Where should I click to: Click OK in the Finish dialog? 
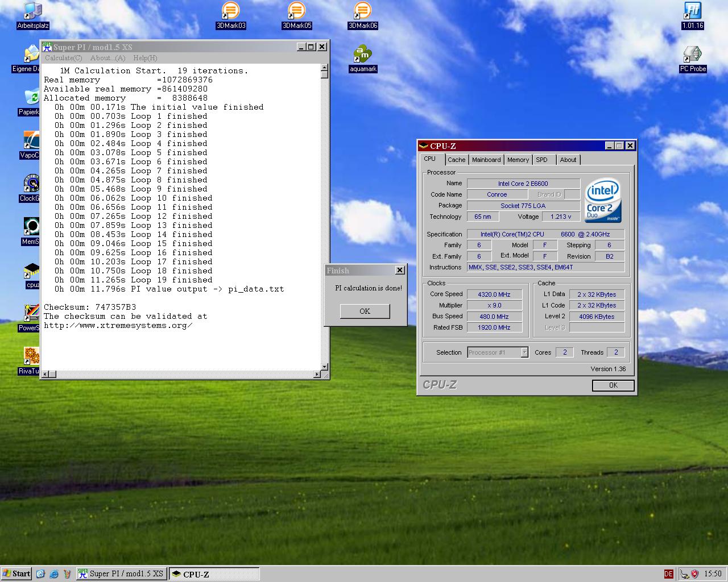365,311
